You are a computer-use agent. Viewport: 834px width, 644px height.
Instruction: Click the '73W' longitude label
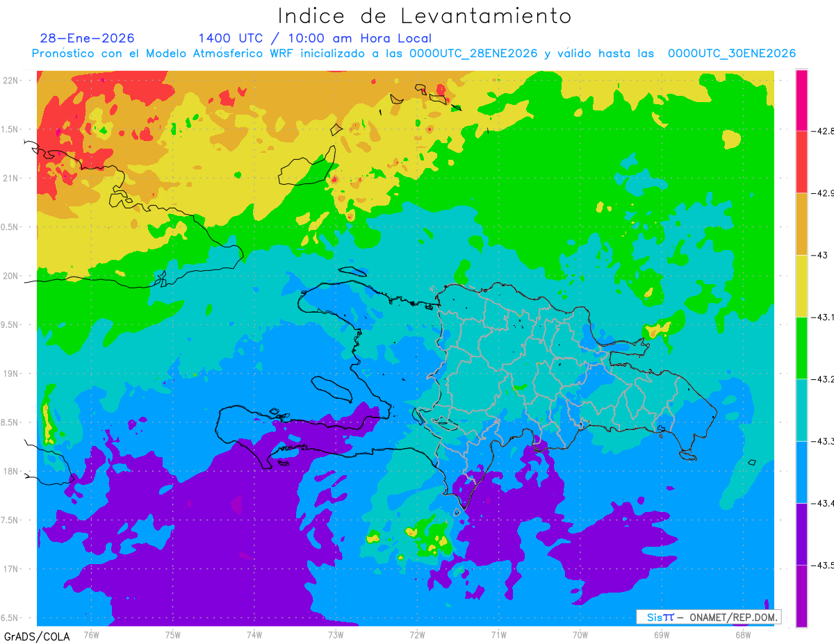pos(336,634)
